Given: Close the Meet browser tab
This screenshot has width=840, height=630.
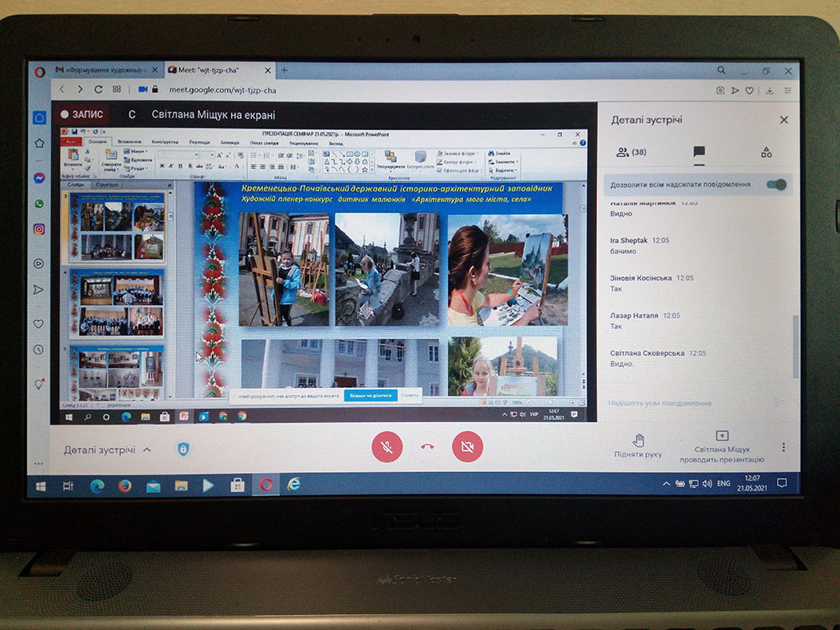Looking at the screenshot, I should [x=268, y=71].
